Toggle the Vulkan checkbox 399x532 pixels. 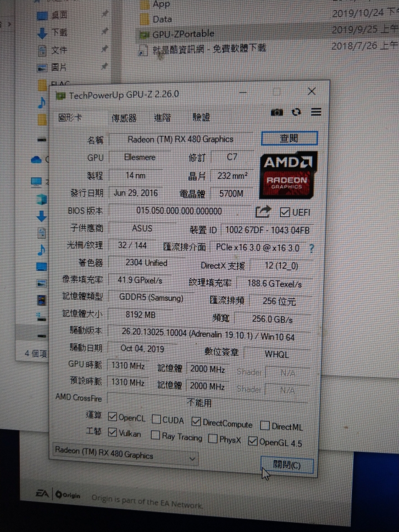[x=112, y=432]
